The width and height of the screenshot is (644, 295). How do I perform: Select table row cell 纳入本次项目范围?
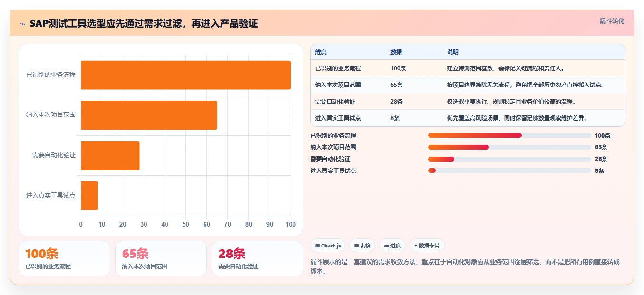(x=338, y=85)
